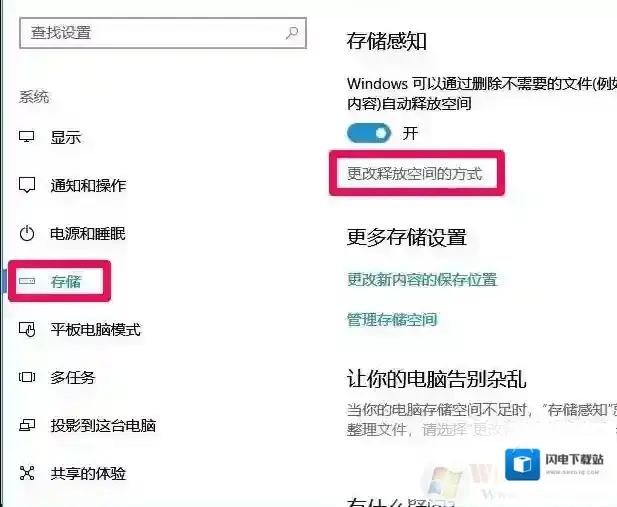Click the 电源和睡眠 power icon
Image resolution: width=617 pixels, height=507 pixels.
[27, 233]
